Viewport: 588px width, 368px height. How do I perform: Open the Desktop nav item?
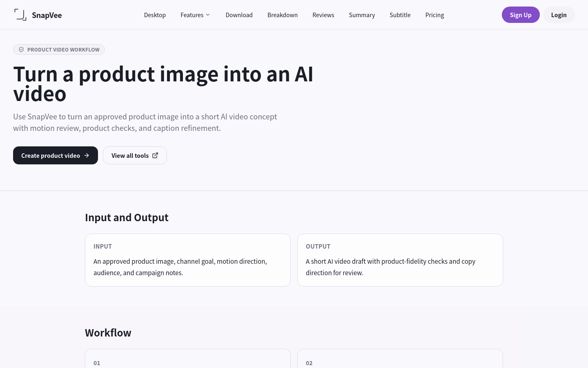click(155, 15)
